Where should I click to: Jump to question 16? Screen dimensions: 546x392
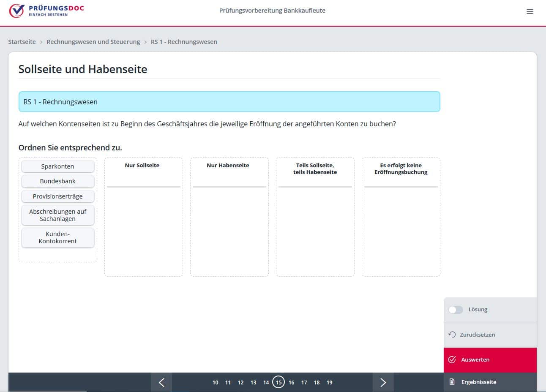point(291,382)
